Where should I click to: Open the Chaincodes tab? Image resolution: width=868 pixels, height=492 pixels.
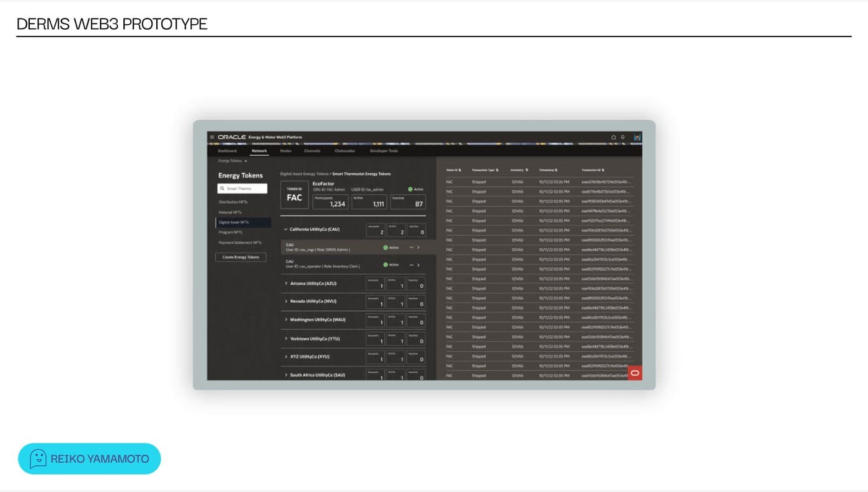[x=345, y=151]
